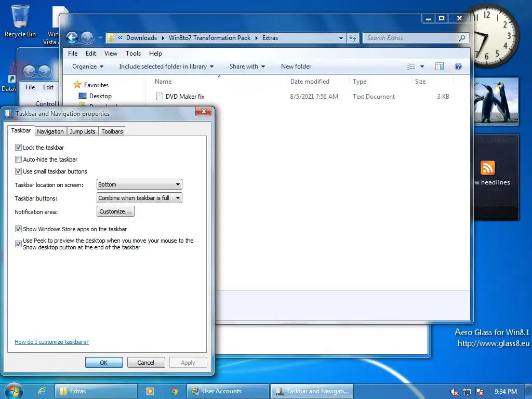Screen dimensions: 532x399
Task: Open How do I customize taskbars link
Action: point(51,342)
